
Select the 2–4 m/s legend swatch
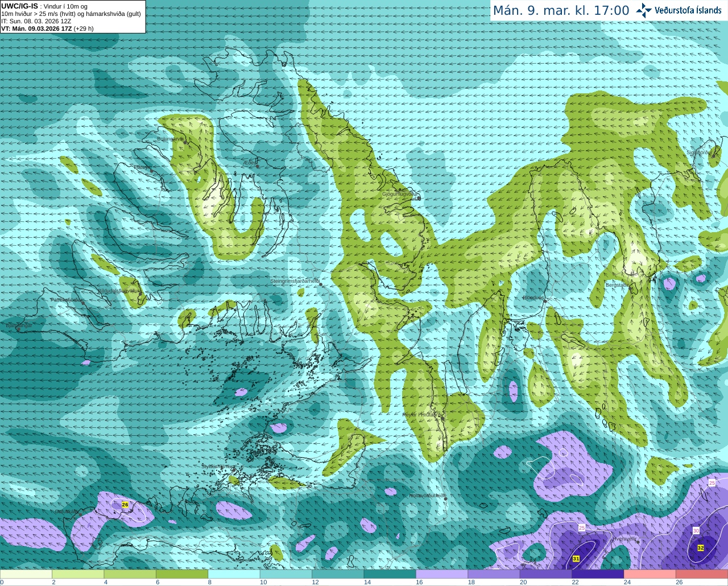pyautogui.click(x=78, y=574)
